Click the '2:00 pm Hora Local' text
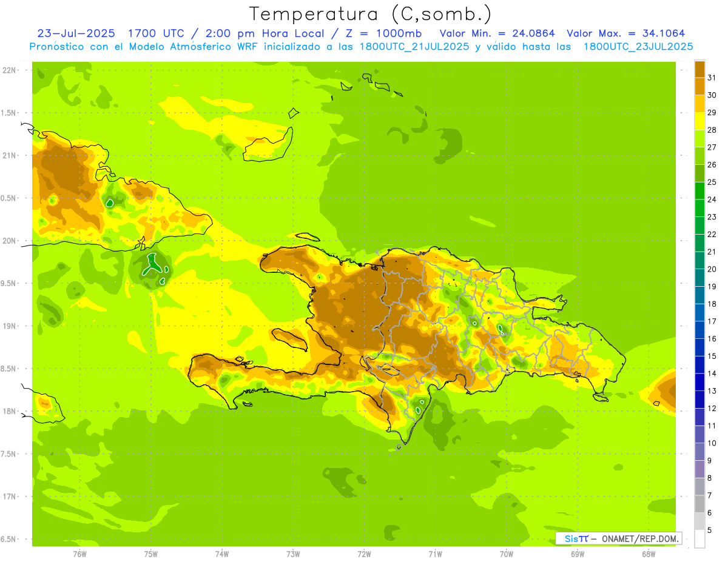Screen dimensions: 728x562 (x=263, y=33)
